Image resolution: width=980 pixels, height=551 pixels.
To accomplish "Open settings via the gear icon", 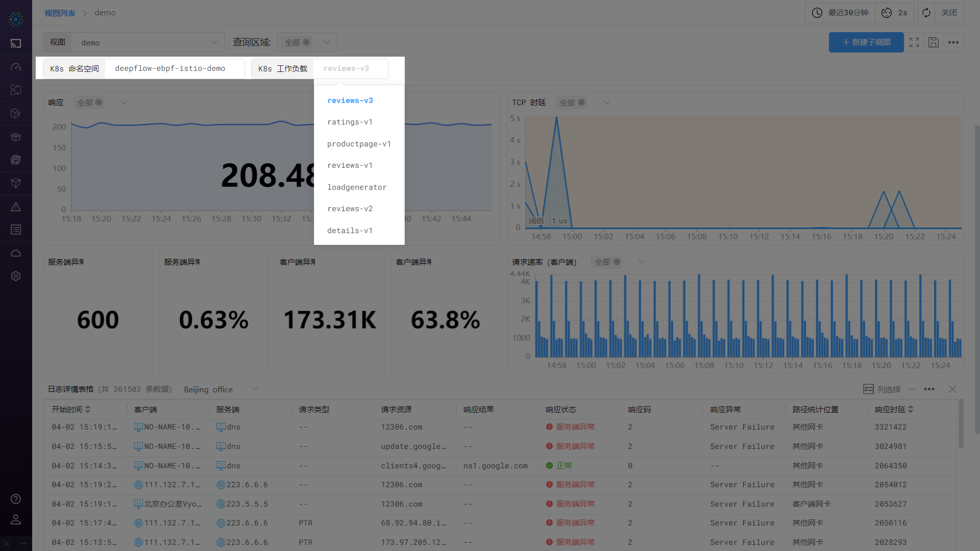I will click(16, 276).
